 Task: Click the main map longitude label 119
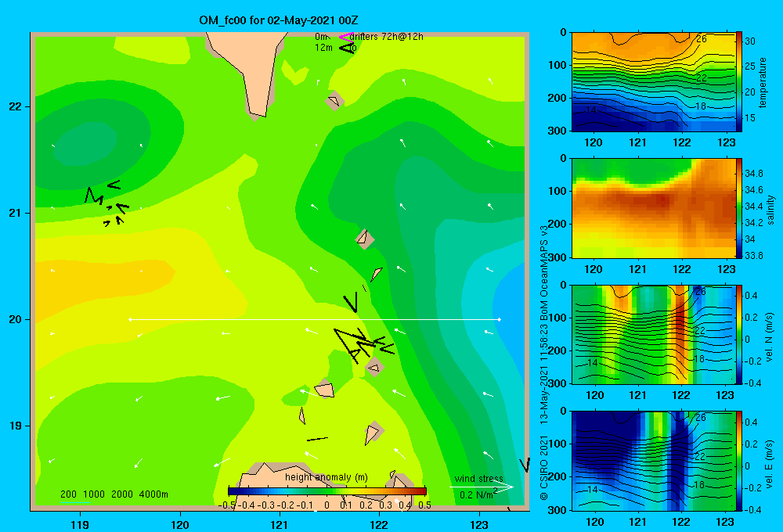[x=81, y=524]
